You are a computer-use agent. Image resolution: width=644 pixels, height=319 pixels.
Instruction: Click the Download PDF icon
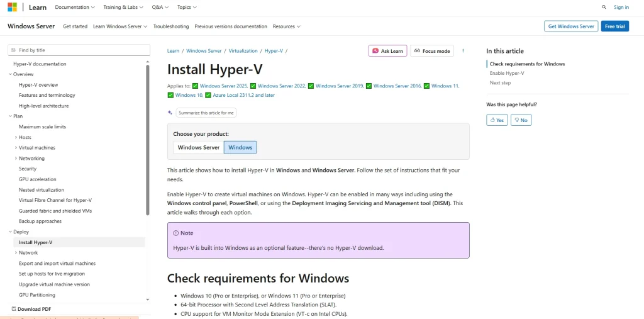[14, 309]
